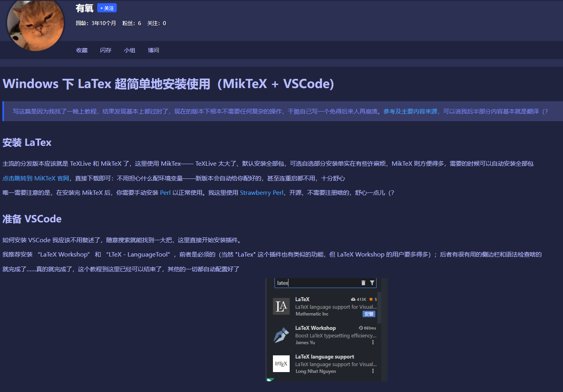Click the download count cloud icon on LaTeX
The width and height of the screenshot is (563, 392).
click(x=353, y=299)
